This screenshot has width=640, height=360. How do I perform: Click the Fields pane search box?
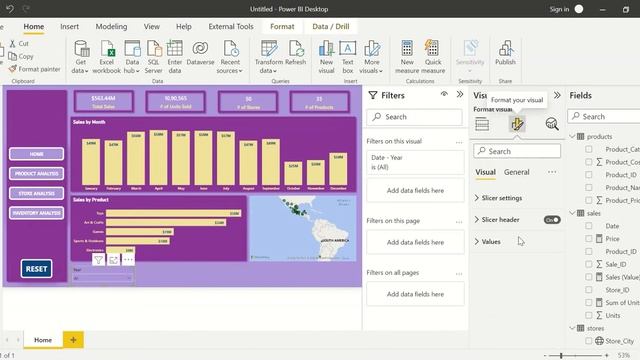pos(604,116)
